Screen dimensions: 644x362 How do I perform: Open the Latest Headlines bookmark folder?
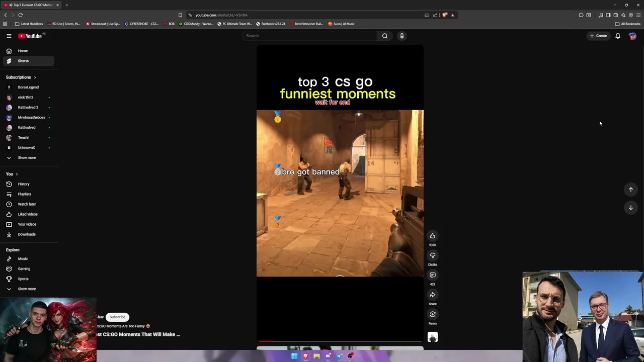click(29, 24)
